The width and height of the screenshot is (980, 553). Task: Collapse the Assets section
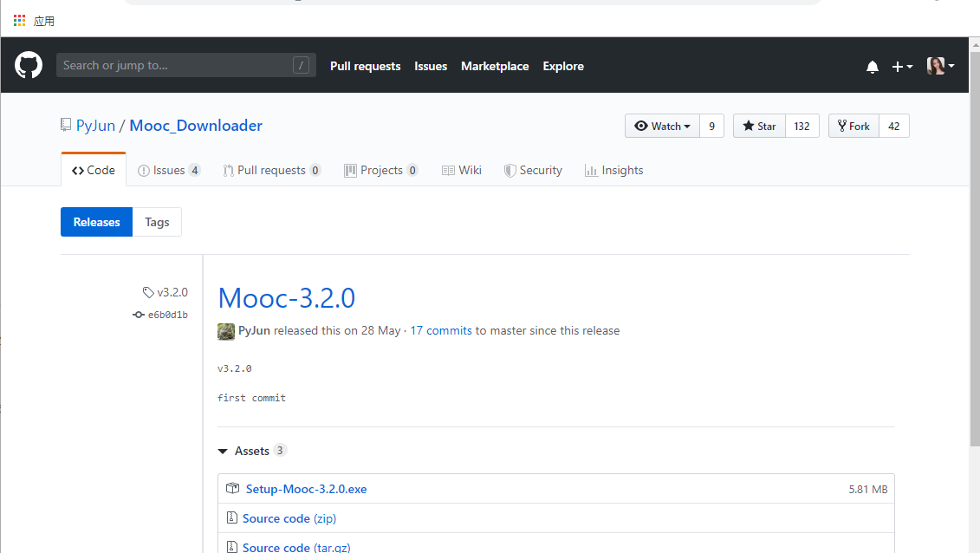pos(252,451)
